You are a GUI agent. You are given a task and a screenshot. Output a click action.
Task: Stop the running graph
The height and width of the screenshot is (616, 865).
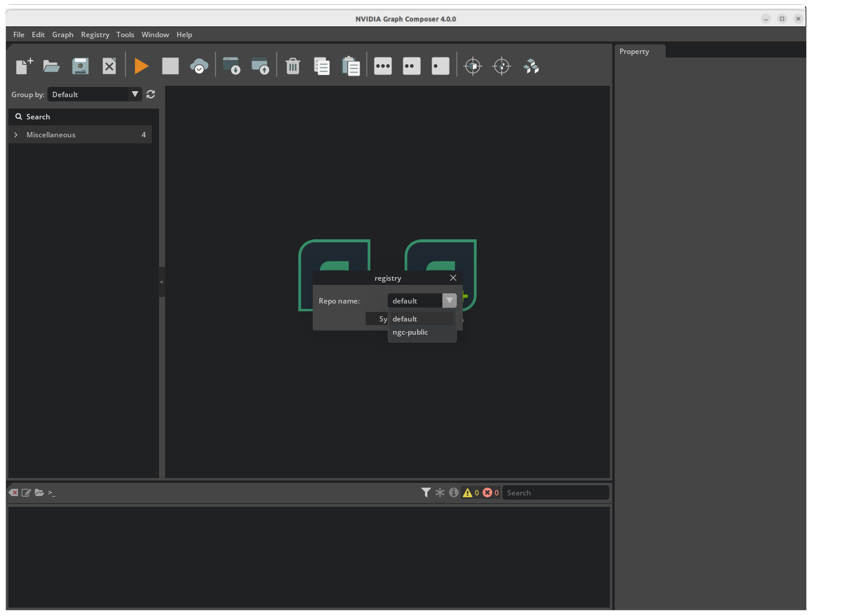(170, 66)
